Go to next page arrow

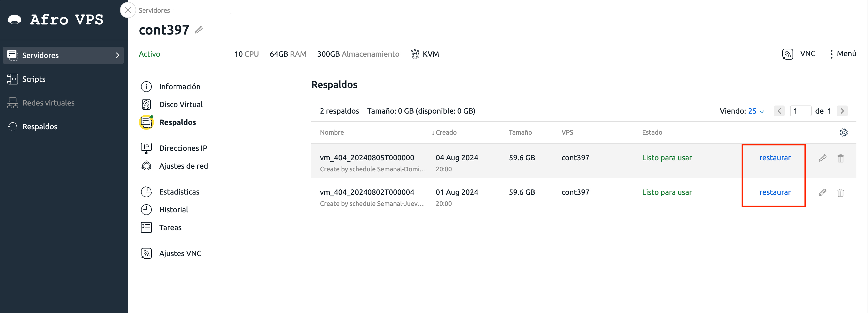tap(842, 111)
